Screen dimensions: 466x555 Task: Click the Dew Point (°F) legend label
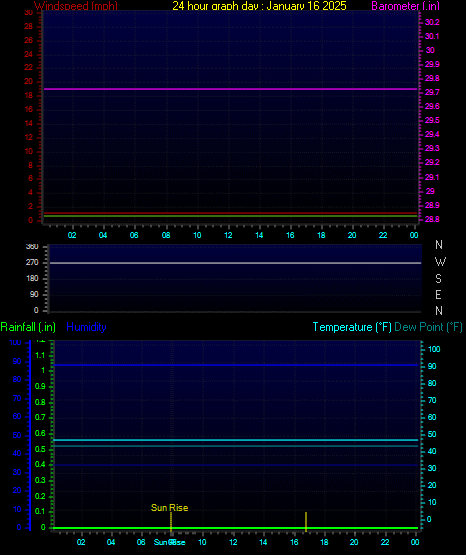428,327
